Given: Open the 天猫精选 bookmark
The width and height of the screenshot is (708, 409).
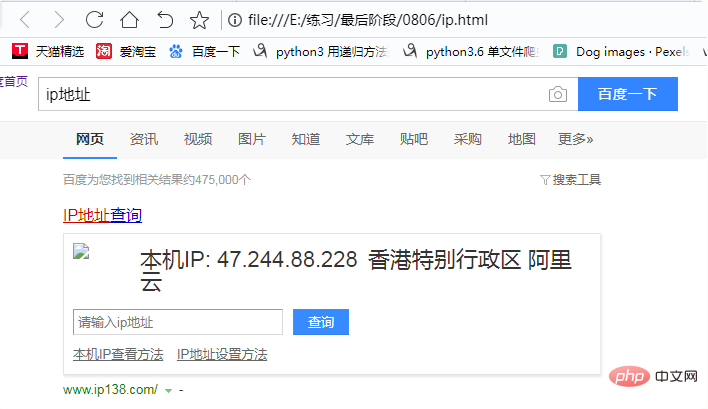Looking at the screenshot, I should coord(48,51).
